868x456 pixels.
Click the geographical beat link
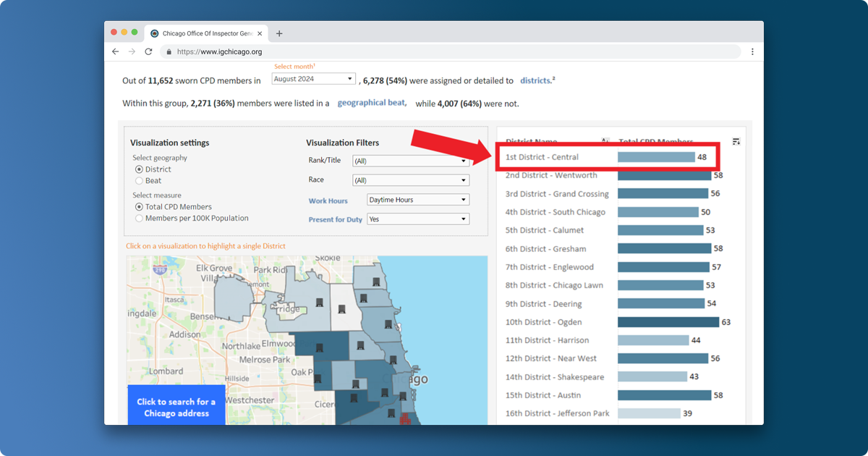click(x=372, y=103)
